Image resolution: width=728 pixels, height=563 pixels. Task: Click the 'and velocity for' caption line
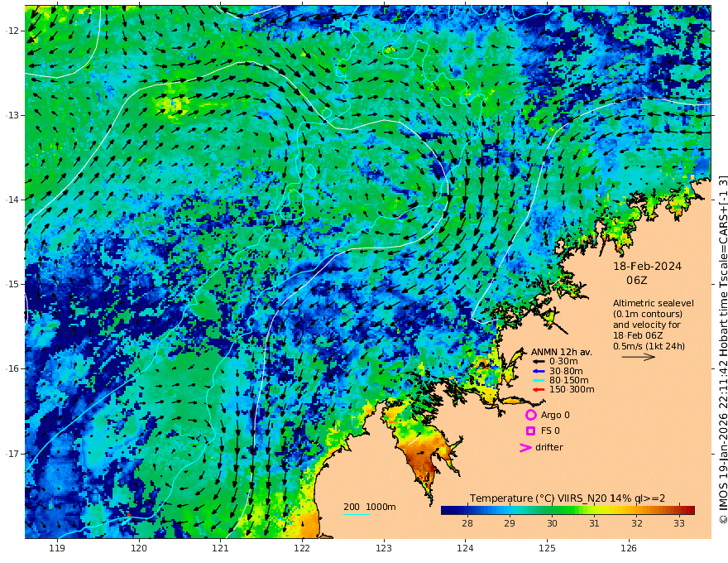pyautogui.click(x=646, y=325)
